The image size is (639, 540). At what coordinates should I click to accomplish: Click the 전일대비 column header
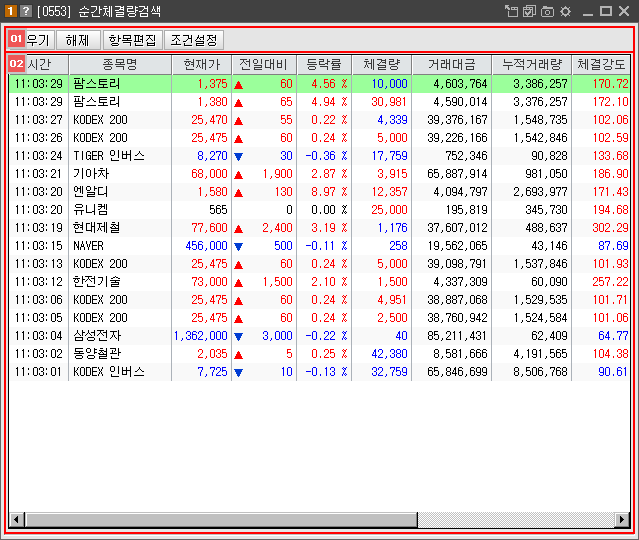(264, 64)
